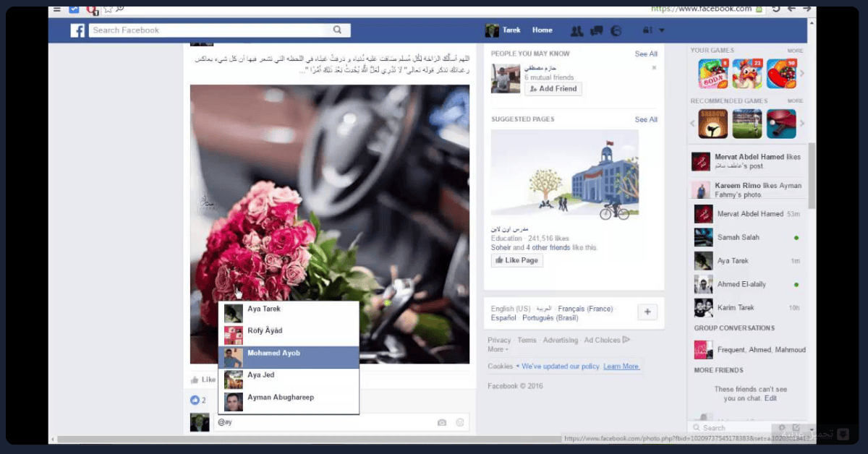Open the soccer recommended game icon
868x454 pixels.
click(x=747, y=124)
